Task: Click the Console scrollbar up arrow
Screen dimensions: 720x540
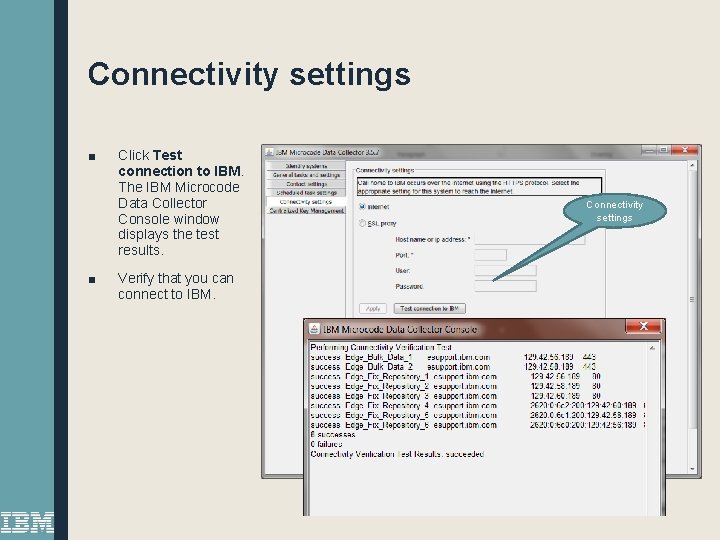Action: click(x=652, y=349)
